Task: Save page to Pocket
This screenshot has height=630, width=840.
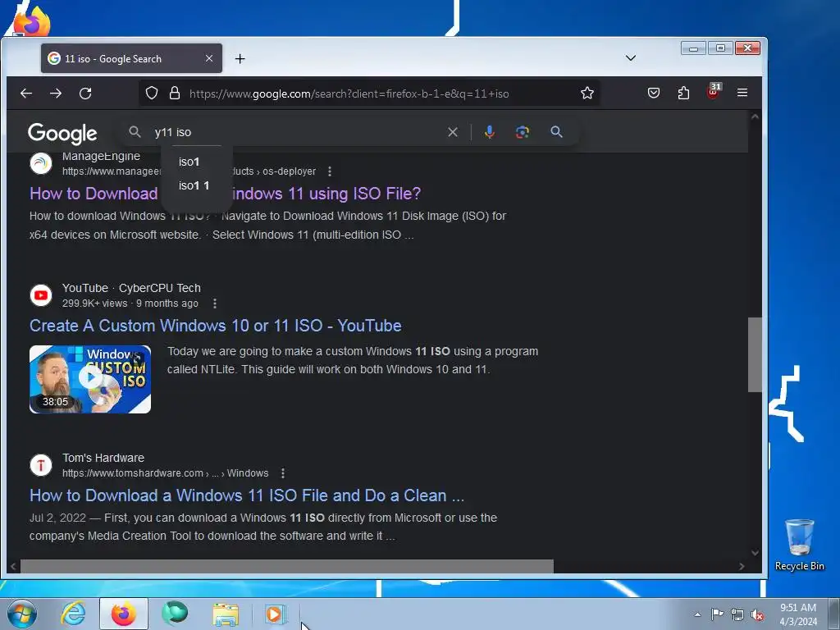Action: [x=654, y=94]
